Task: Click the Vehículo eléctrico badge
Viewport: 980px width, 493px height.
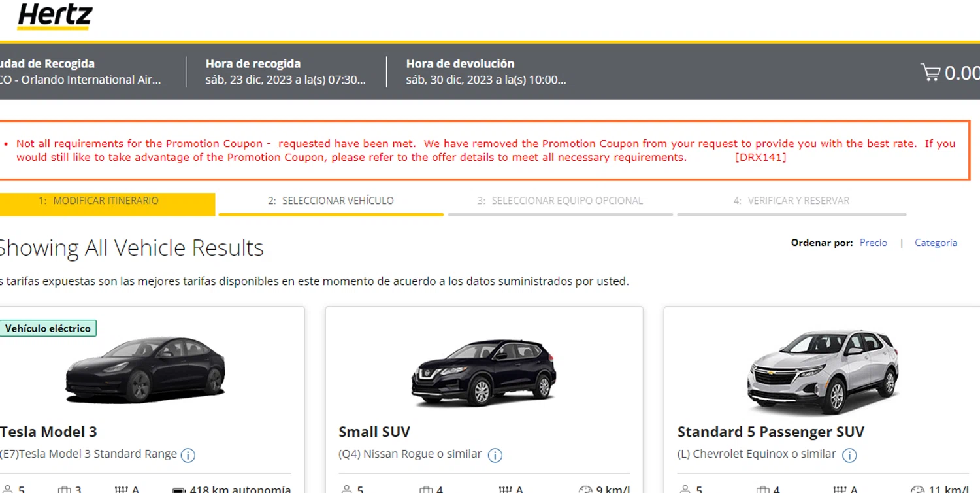Action: tap(48, 328)
